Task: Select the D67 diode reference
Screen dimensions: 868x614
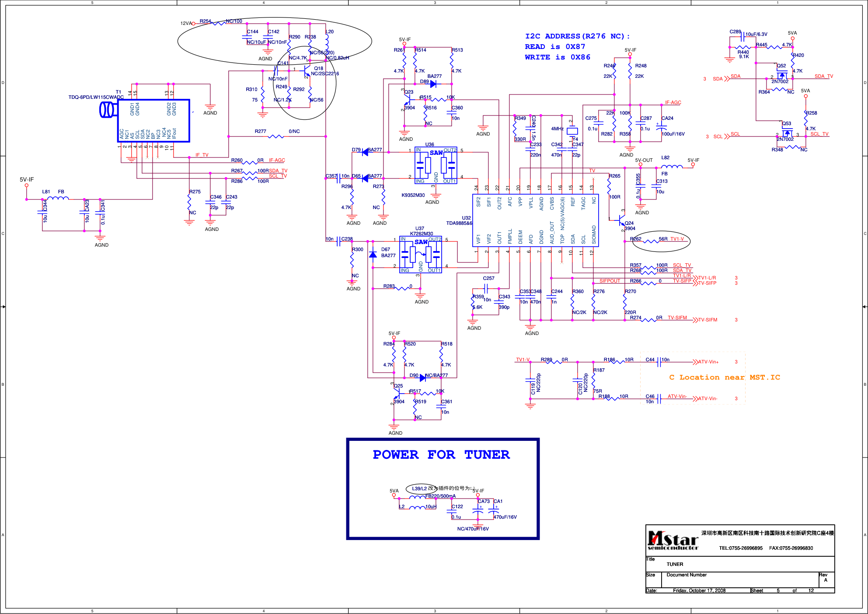Action: (x=385, y=249)
